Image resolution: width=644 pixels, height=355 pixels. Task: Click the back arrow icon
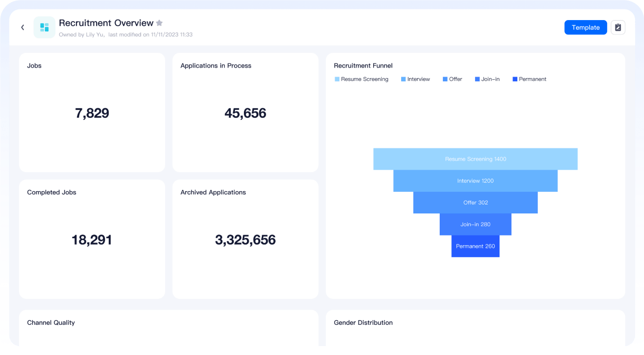(23, 27)
